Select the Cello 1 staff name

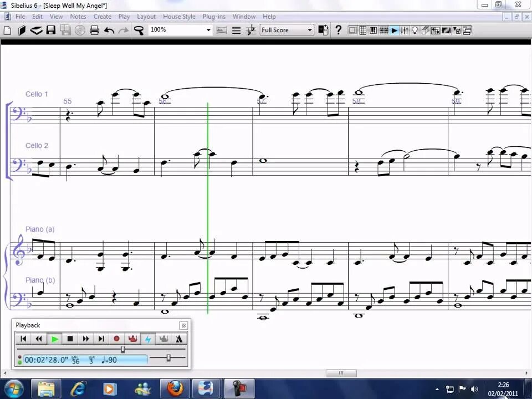(x=37, y=94)
